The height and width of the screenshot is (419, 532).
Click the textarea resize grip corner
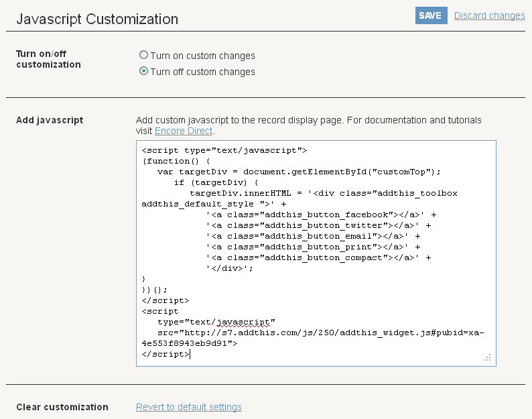[488, 358]
